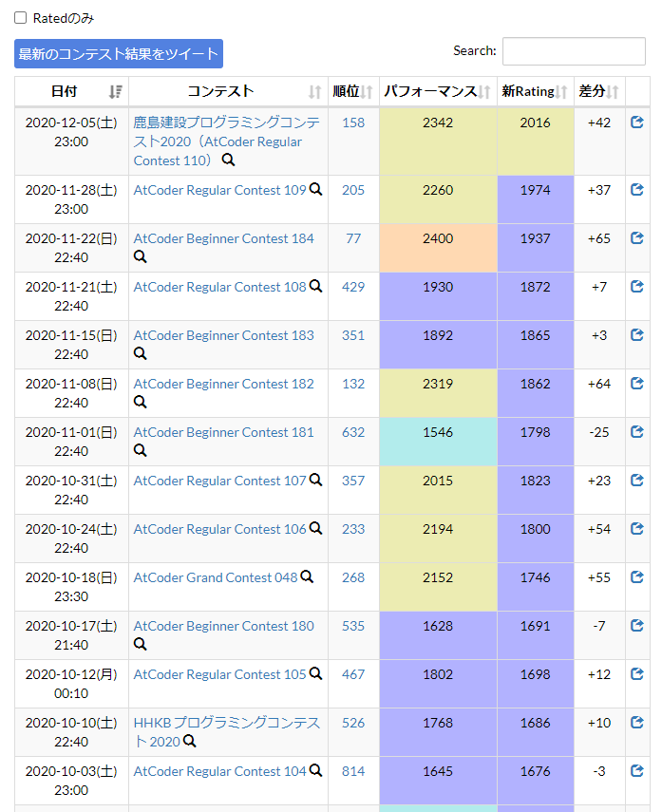Click magnifier icon for Grand Contest 048
The width and height of the screenshot is (662, 812).
(x=307, y=576)
